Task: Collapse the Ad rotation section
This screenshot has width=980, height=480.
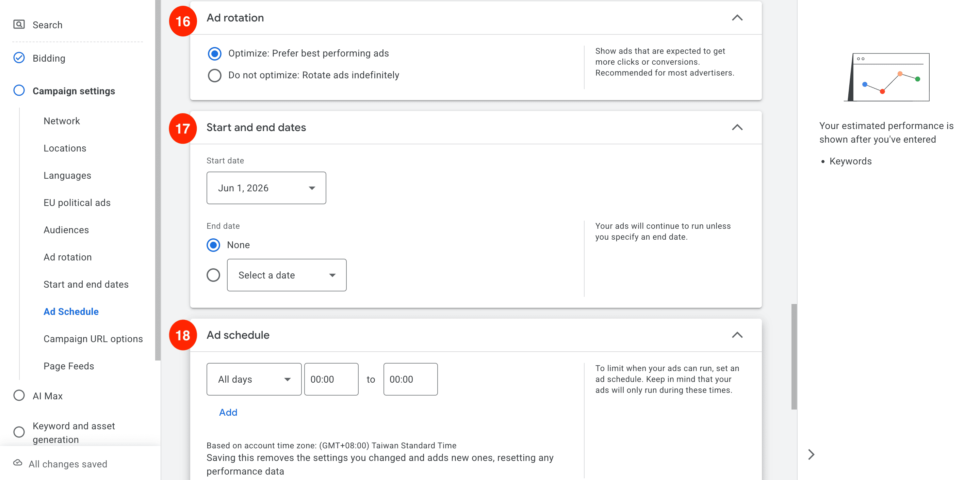Action: tap(737, 18)
